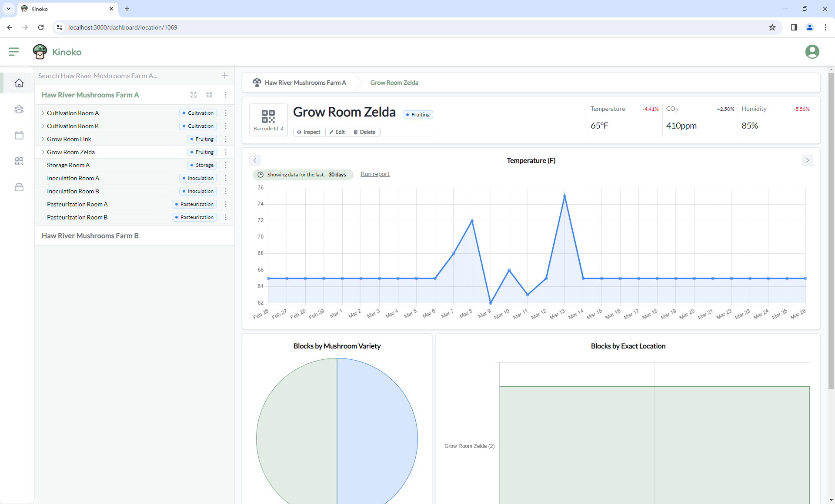835x504 pixels.
Task: Go to next chart arrow
Action: 807,160
